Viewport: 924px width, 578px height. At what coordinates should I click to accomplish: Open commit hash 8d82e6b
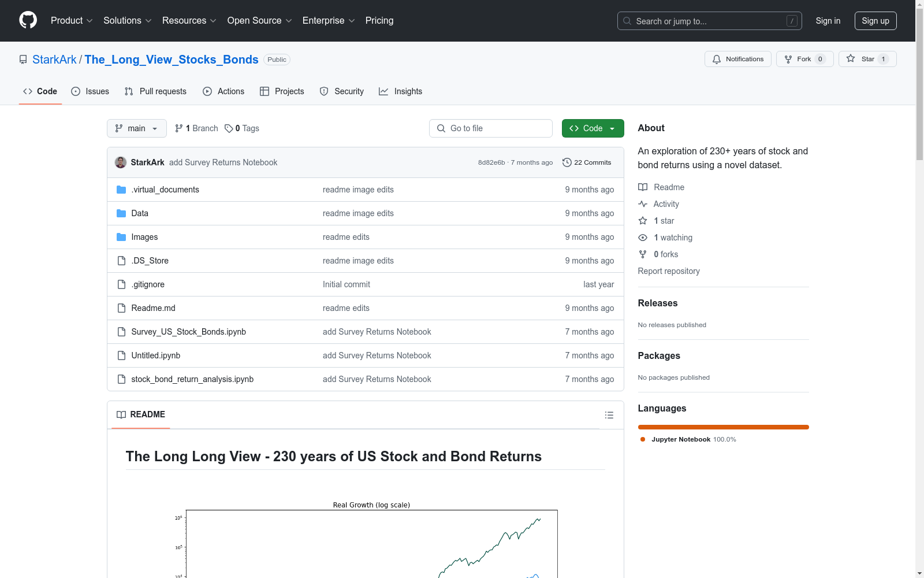[x=491, y=162]
